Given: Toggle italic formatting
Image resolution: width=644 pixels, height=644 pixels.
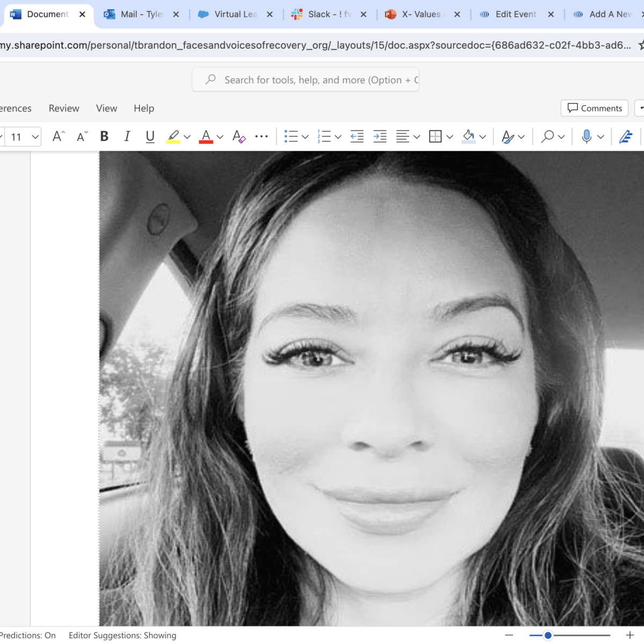Looking at the screenshot, I should tap(127, 137).
